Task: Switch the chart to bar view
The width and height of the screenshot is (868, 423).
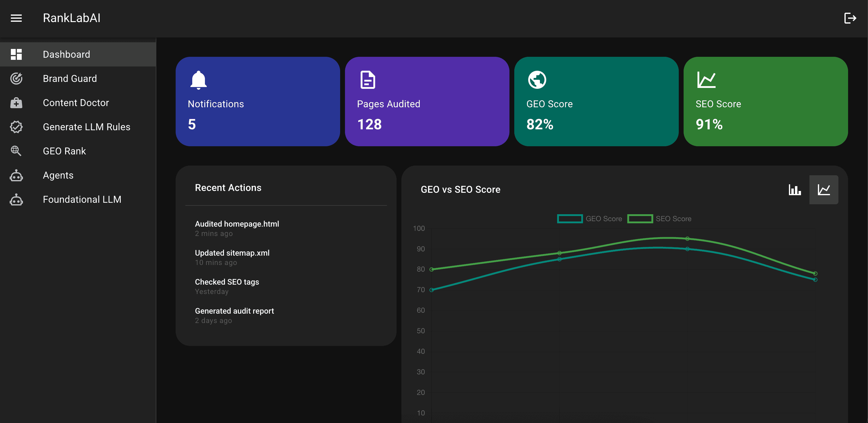Action: click(x=795, y=189)
